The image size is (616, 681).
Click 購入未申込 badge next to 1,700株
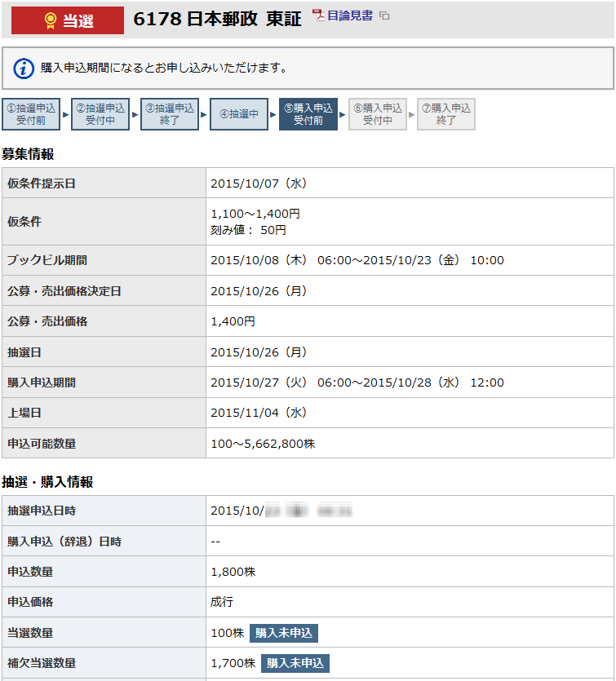pyautogui.click(x=295, y=663)
